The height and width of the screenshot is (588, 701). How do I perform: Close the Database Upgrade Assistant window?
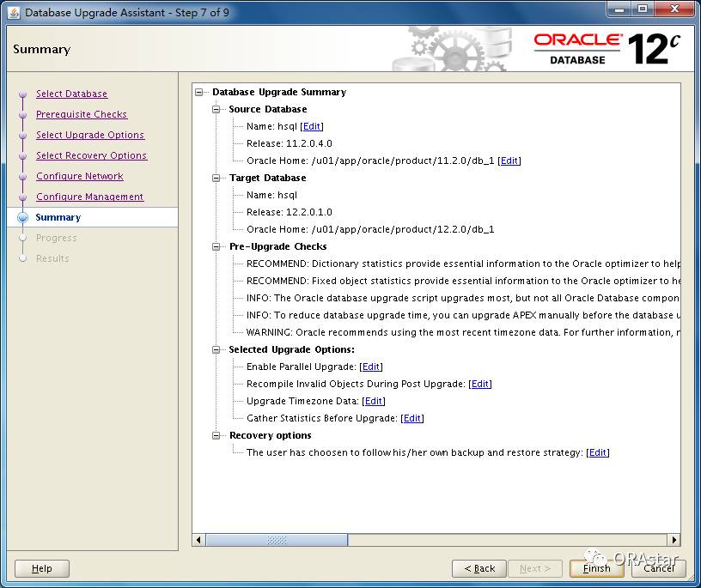(675, 9)
